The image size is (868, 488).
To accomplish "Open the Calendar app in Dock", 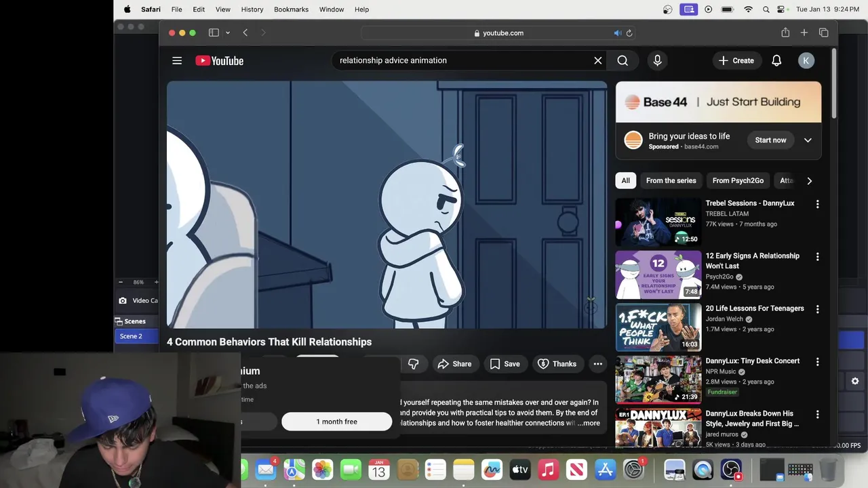I will coord(378,469).
